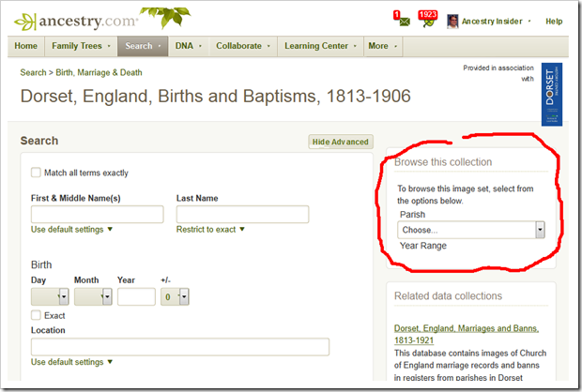
Task: Open the messages envelope icon
Action: coord(404,22)
